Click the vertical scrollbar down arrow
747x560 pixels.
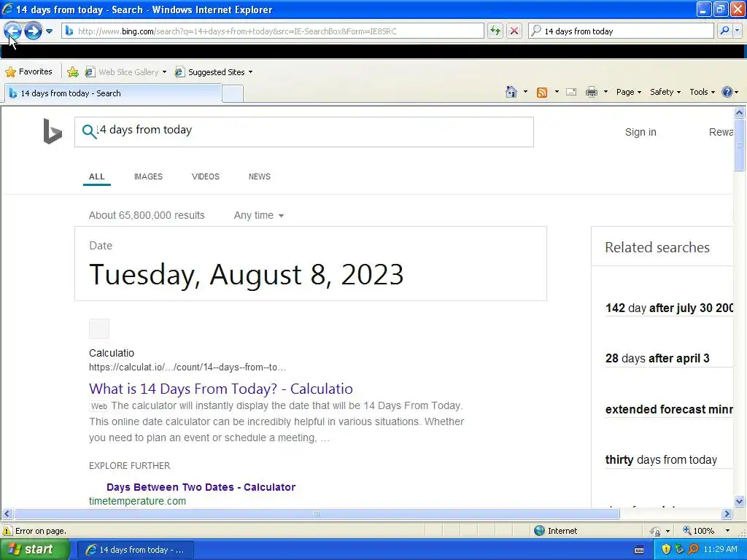coord(740,501)
